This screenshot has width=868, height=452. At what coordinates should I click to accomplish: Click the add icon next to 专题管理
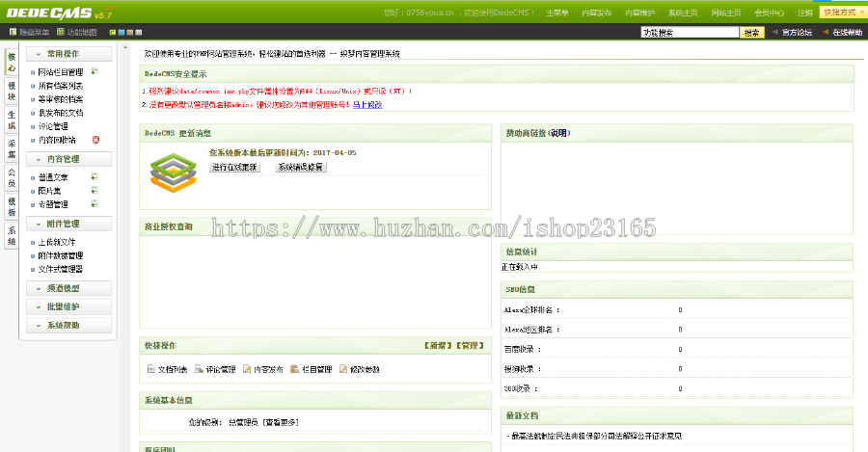pyautogui.click(x=95, y=204)
